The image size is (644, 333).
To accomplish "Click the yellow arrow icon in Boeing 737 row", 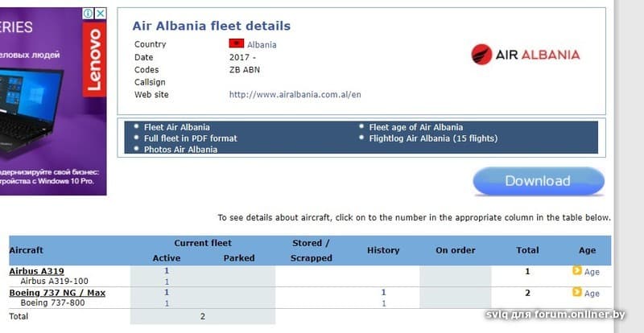I will (x=576, y=294).
